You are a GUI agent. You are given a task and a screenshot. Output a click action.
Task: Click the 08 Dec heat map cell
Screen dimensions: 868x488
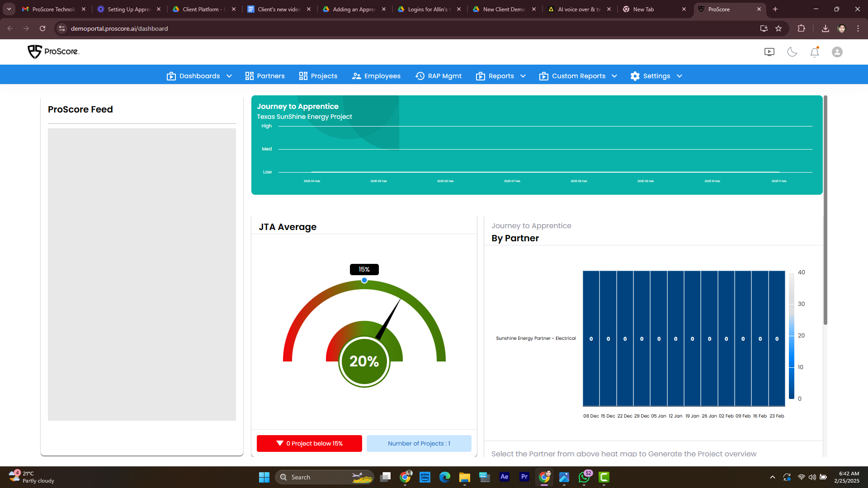(591, 338)
